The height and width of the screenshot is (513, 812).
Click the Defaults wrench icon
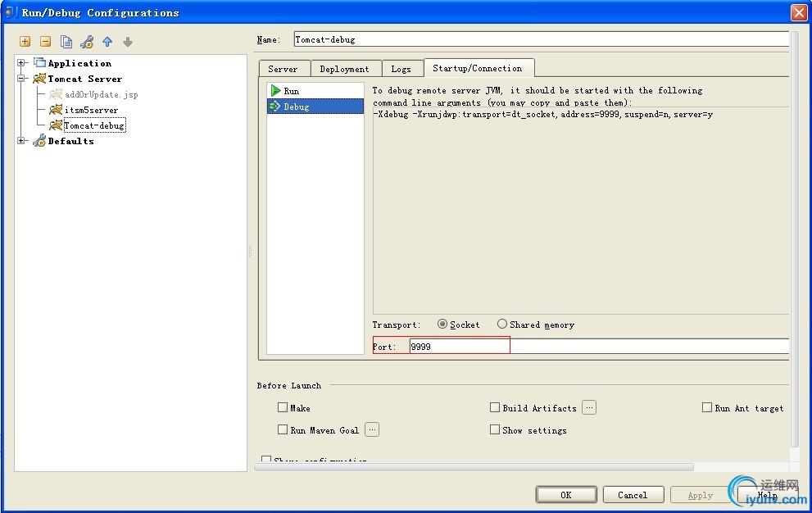(39, 140)
